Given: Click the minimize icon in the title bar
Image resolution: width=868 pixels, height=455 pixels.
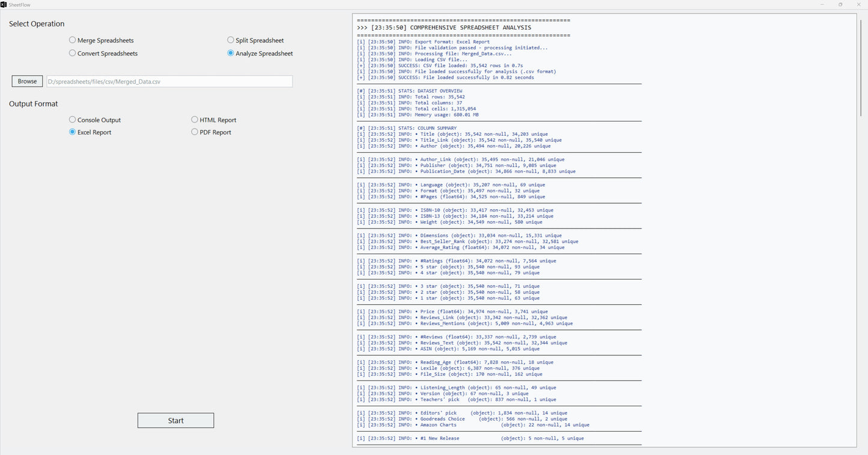Looking at the screenshot, I should [822, 4].
